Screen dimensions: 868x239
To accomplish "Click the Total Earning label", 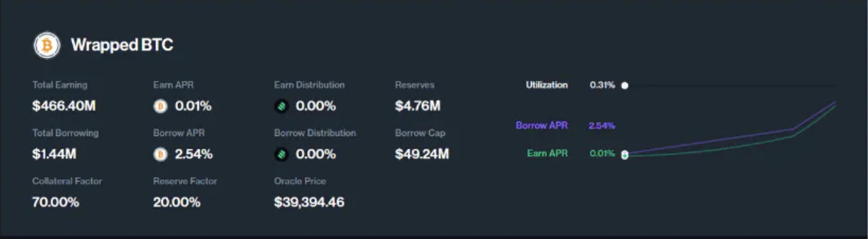I will click(60, 85).
